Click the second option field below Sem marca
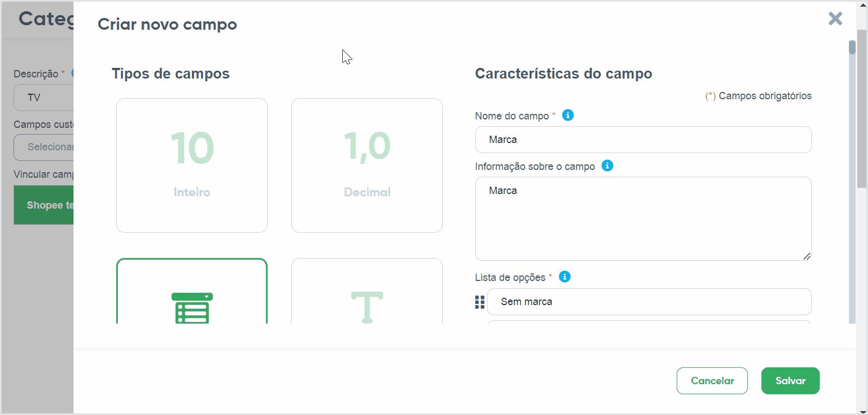This screenshot has width=868, height=415. pos(649,322)
